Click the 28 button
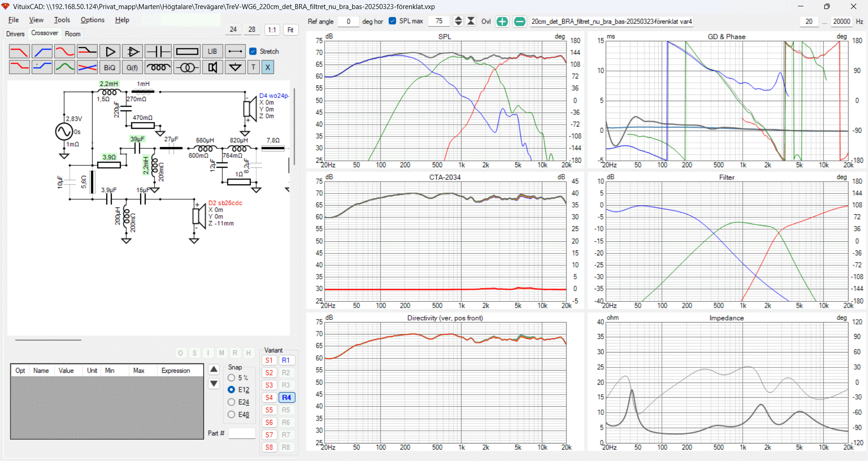868x461 pixels. coord(252,30)
